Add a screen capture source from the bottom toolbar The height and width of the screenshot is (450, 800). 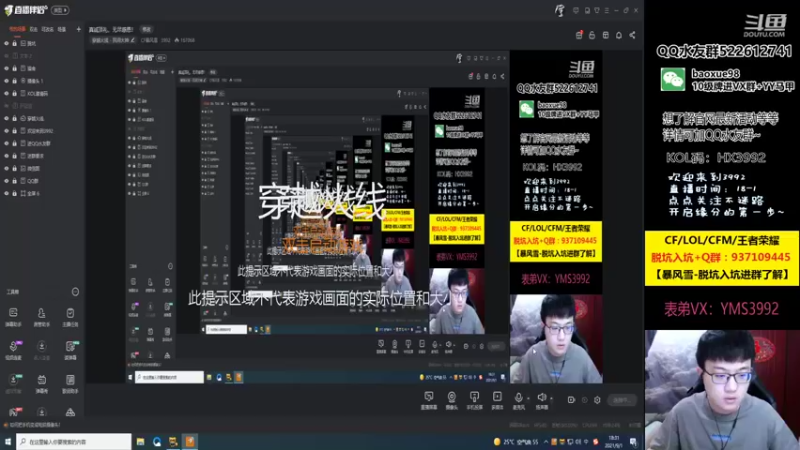pos(429,401)
